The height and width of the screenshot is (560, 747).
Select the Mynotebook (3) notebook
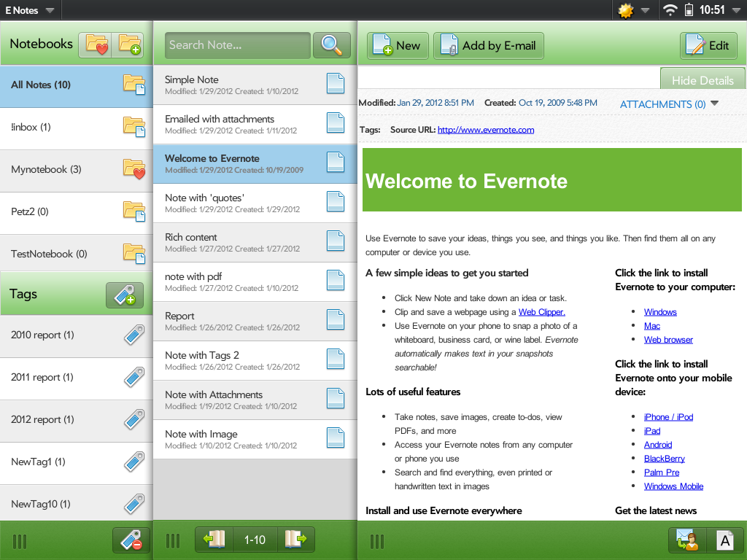(x=76, y=171)
